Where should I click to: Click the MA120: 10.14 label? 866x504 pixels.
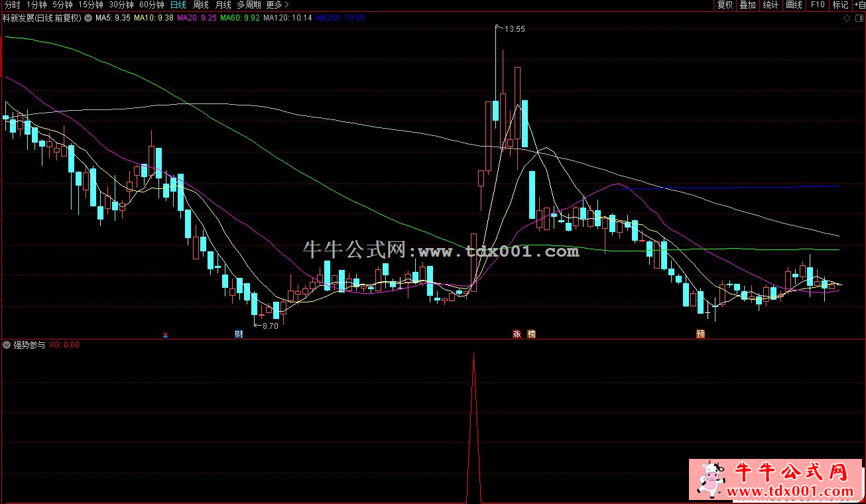(x=288, y=18)
